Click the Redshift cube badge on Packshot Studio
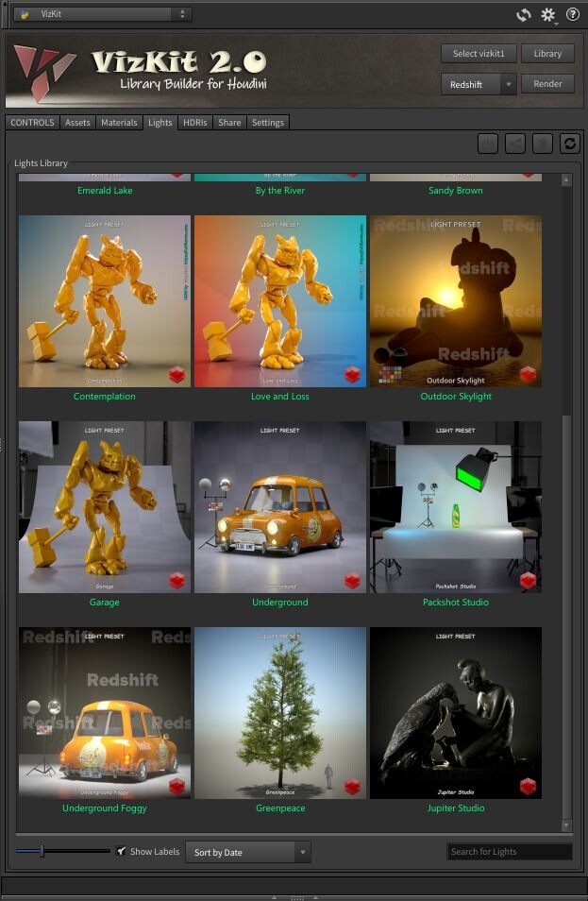The image size is (588, 901). click(x=528, y=581)
